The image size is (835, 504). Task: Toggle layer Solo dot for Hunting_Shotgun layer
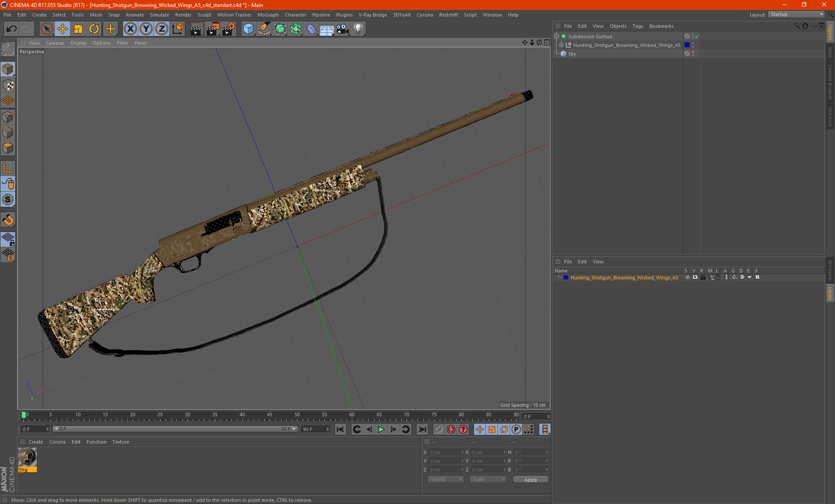click(687, 277)
